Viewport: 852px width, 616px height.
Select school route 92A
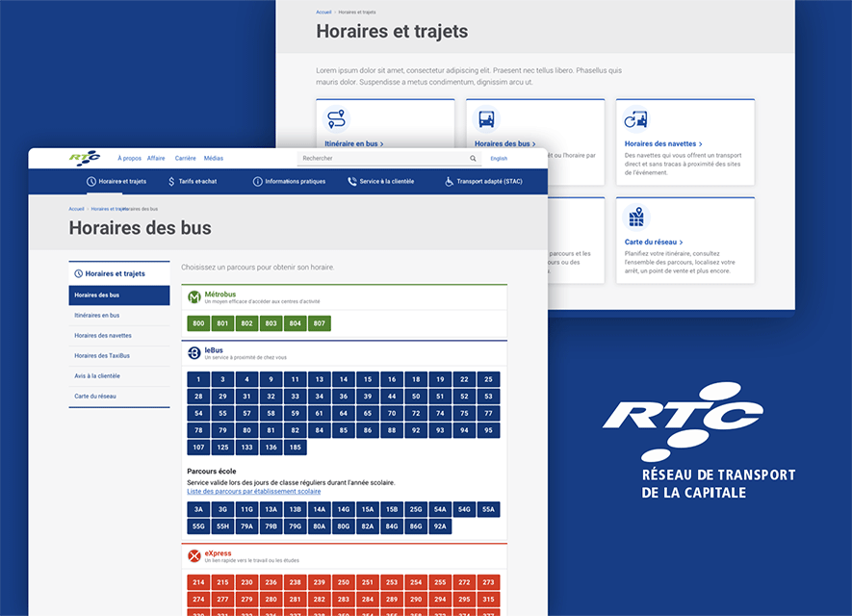click(x=440, y=526)
